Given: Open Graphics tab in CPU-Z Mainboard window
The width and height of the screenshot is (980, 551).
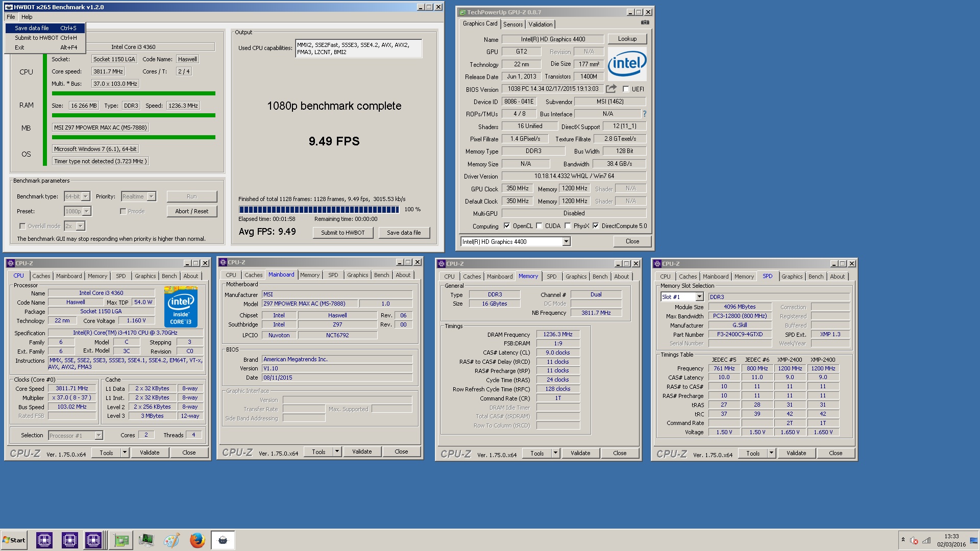Looking at the screenshot, I should [x=357, y=275].
